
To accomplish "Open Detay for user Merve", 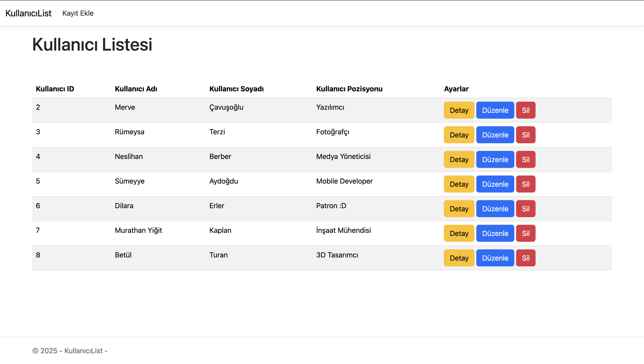I will 459,110.
